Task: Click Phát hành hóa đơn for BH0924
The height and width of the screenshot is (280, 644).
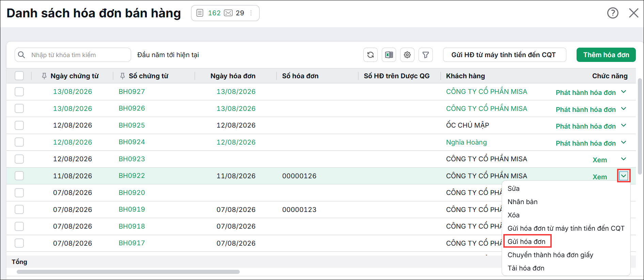Action: point(586,143)
